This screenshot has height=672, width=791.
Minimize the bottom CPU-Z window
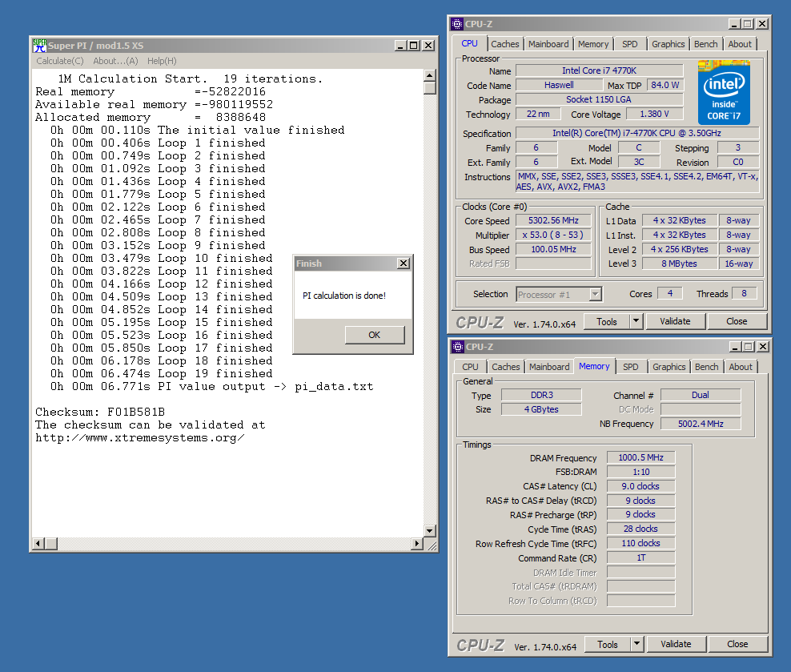736,347
